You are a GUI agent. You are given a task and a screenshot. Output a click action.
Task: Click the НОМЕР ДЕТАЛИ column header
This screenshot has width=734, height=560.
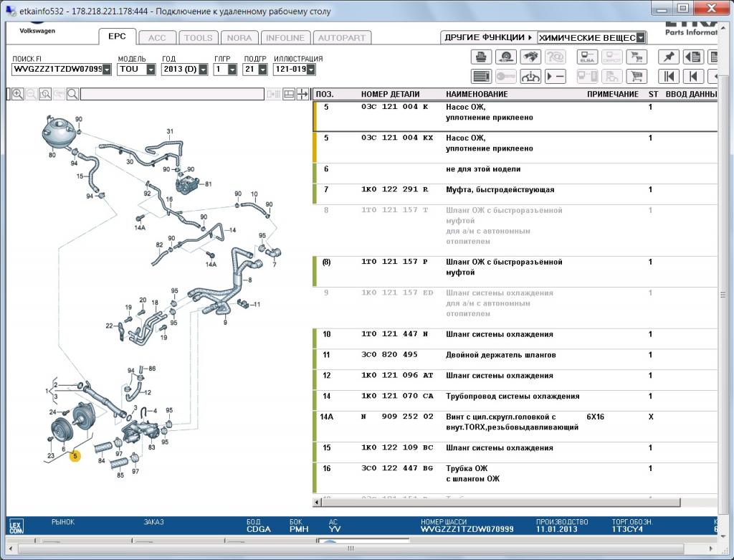pos(391,94)
